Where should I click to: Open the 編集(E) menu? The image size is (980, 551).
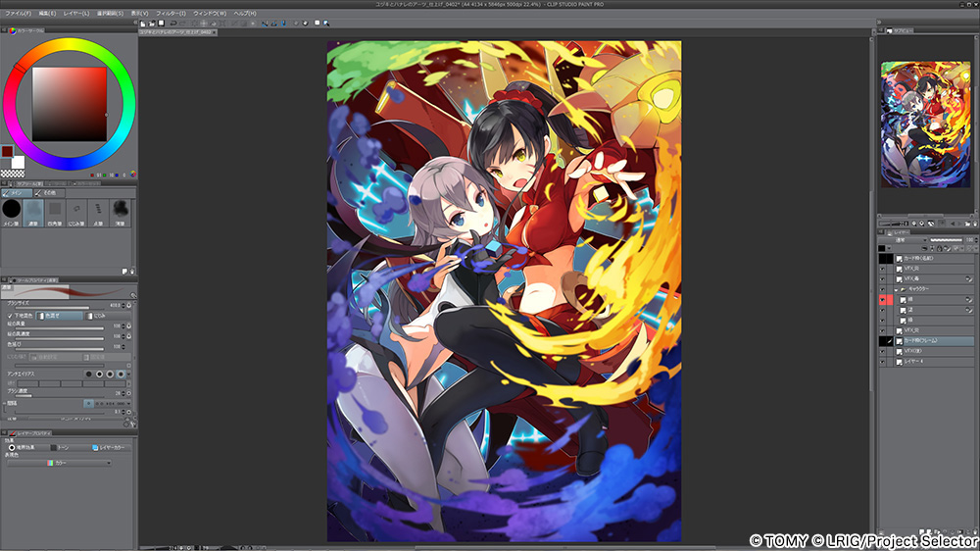(47, 13)
